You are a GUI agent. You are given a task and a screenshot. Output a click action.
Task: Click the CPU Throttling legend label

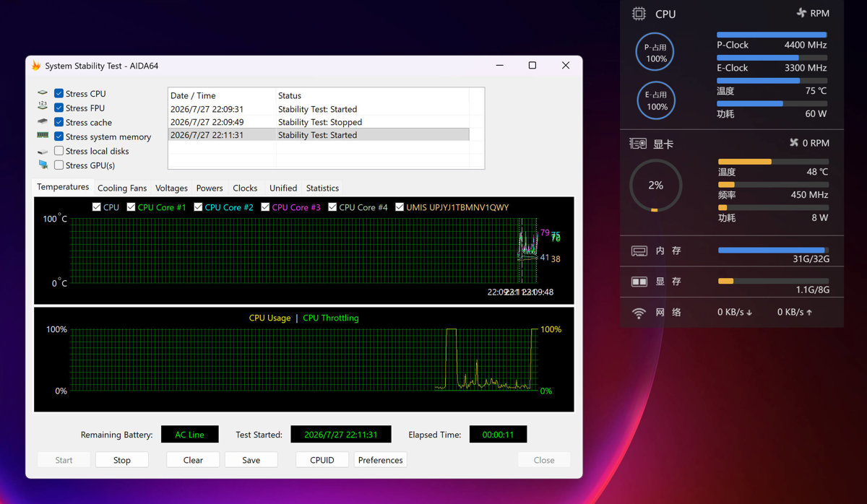point(331,318)
